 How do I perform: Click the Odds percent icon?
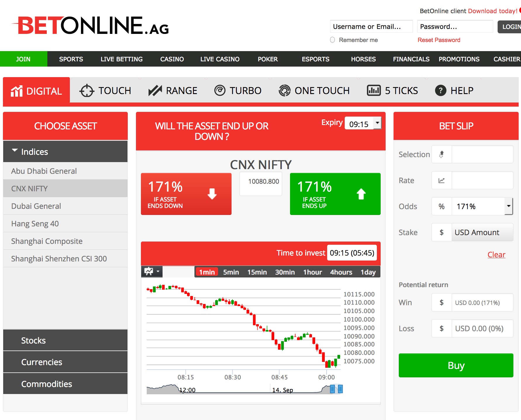coord(441,206)
